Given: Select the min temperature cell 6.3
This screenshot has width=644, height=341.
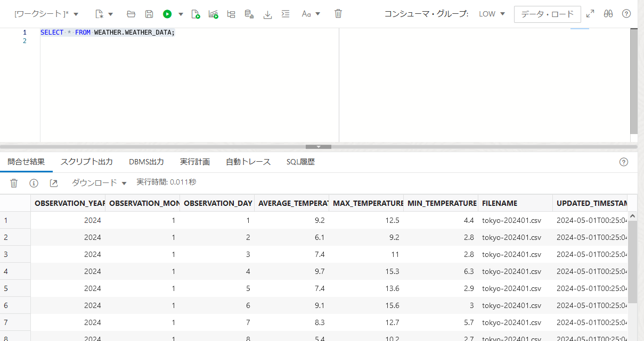Looking at the screenshot, I should tap(441, 271).
